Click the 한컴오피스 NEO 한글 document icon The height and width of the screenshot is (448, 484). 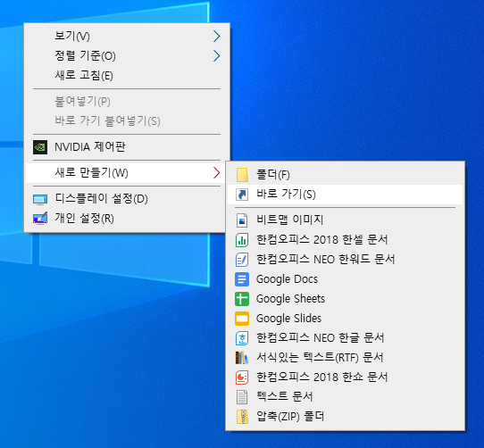242,338
